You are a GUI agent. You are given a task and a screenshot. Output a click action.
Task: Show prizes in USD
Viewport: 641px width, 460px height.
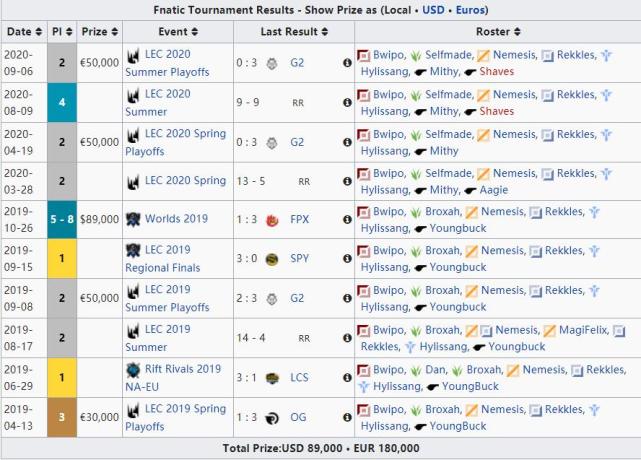pos(433,10)
